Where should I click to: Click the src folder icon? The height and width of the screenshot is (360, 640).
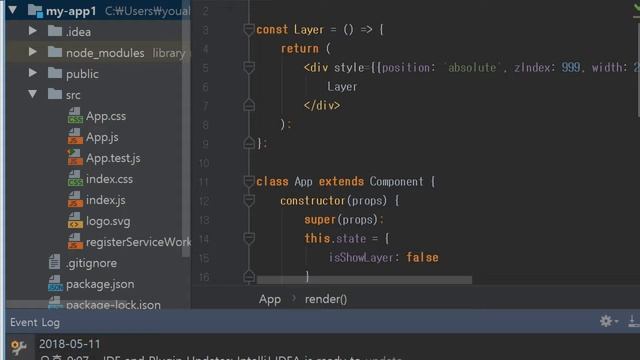click(55, 94)
